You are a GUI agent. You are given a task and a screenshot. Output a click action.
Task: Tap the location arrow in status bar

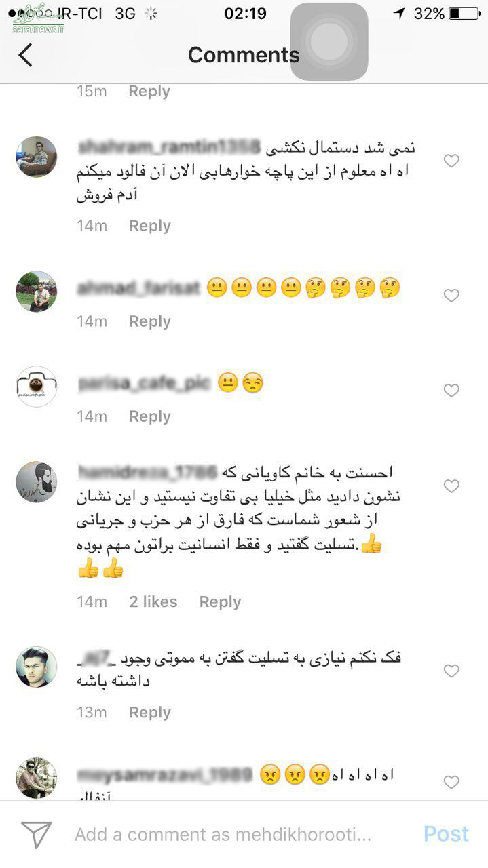[x=399, y=14]
